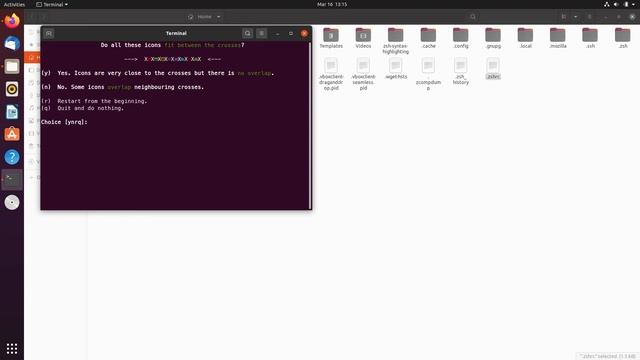
Task: Open the Files window main menu
Action: click(589, 17)
